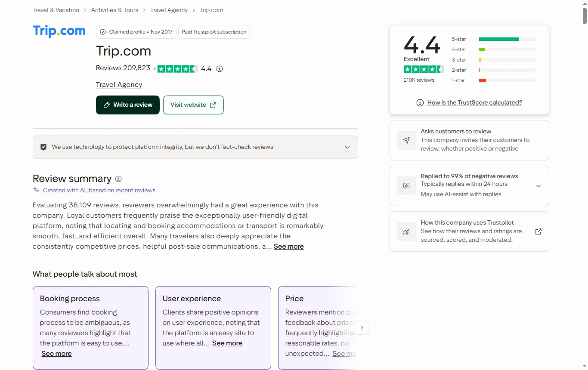Select the 2-star rating row
588x370 pixels.
pos(493,70)
